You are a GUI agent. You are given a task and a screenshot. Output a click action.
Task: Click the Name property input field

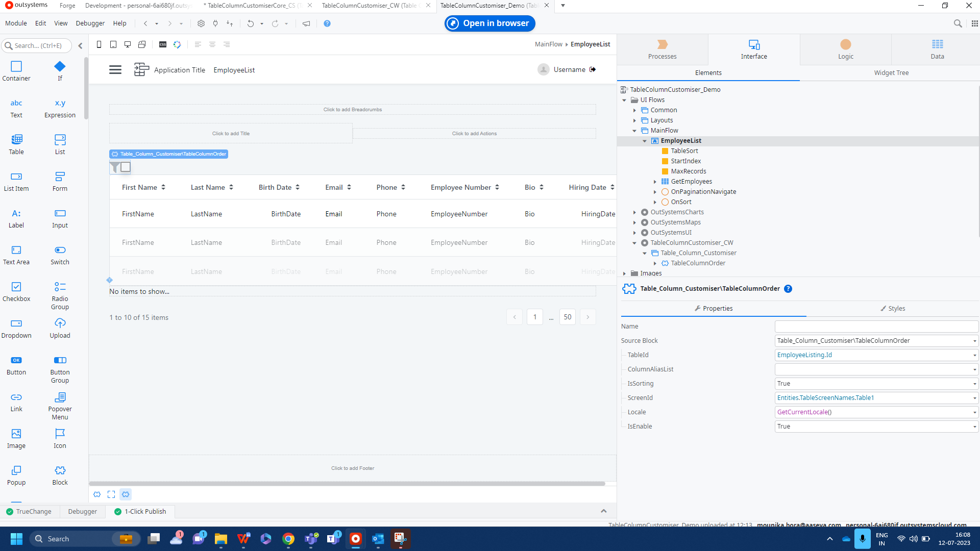(x=876, y=327)
